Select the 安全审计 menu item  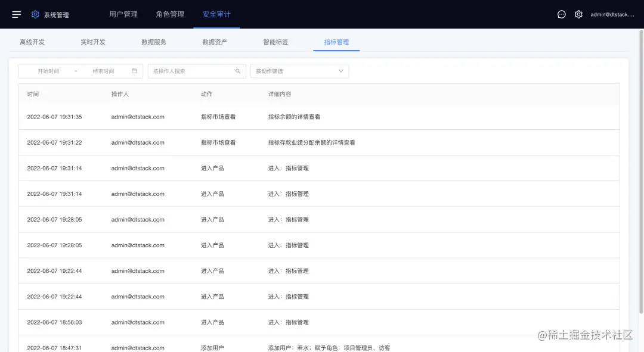pyautogui.click(x=217, y=14)
